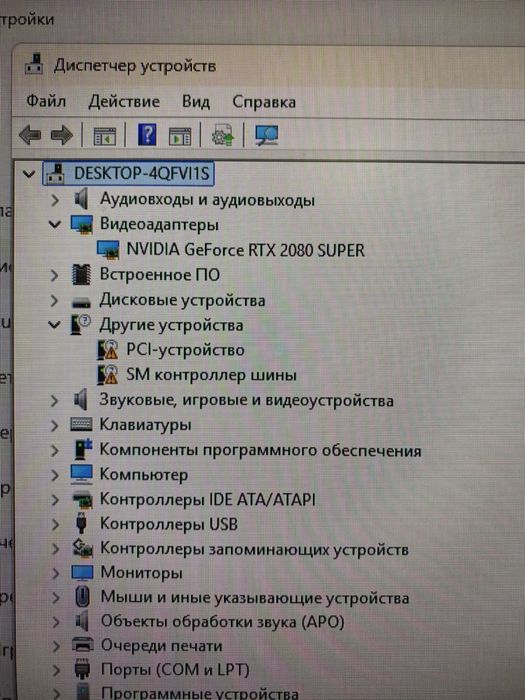Screen dimensions: 525x700
Task: Click the Порты (COM и LPT) icon
Action: (x=83, y=669)
